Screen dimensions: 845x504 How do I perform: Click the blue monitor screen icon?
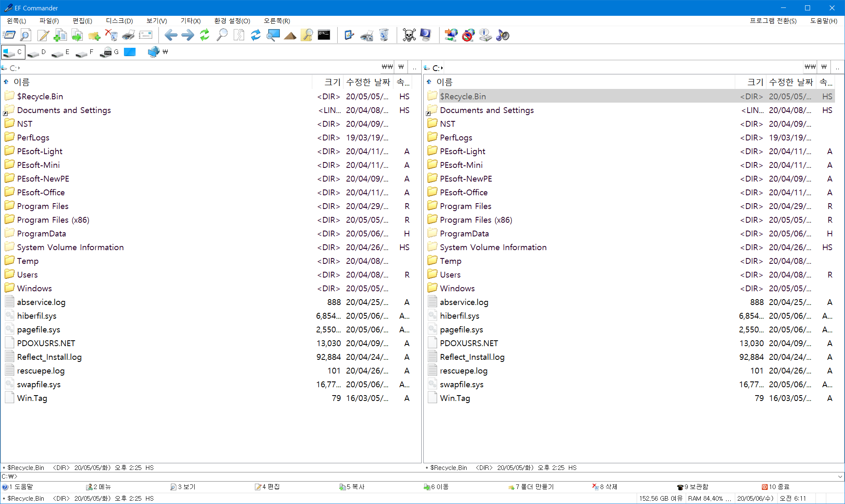426,35
